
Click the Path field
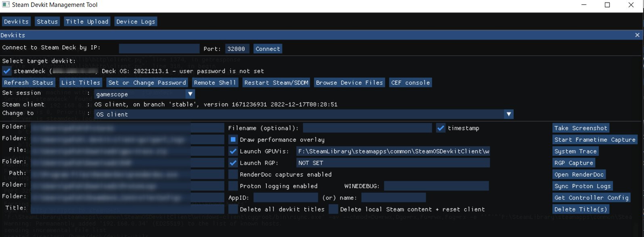pos(127,174)
